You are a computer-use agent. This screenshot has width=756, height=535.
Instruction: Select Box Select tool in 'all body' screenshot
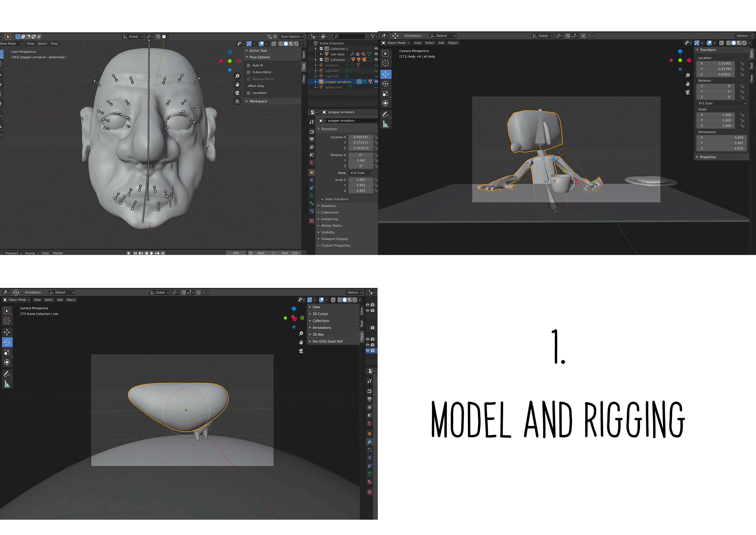[385, 53]
